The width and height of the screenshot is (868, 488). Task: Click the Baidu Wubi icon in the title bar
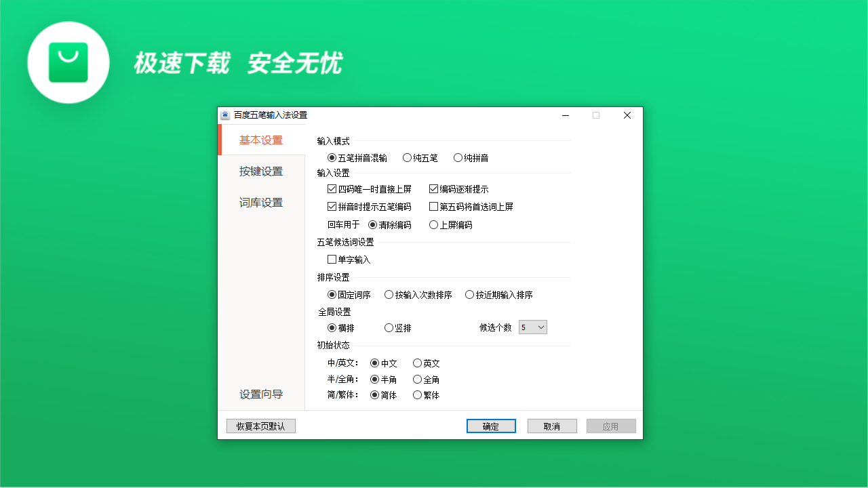224,115
